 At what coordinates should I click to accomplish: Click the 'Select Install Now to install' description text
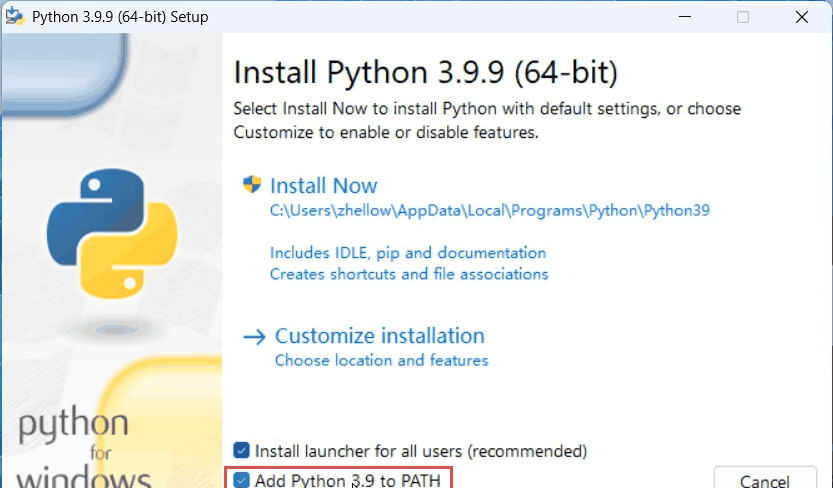487,120
